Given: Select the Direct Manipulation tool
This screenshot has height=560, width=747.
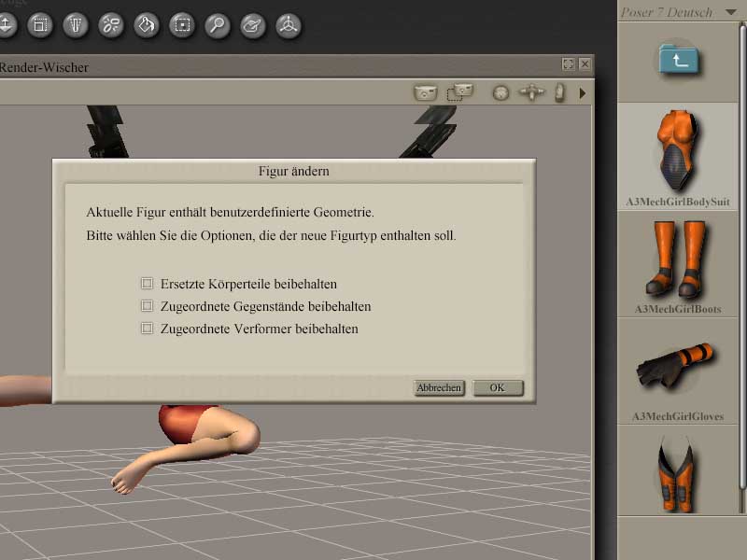Looking at the screenshot, I should [289, 25].
